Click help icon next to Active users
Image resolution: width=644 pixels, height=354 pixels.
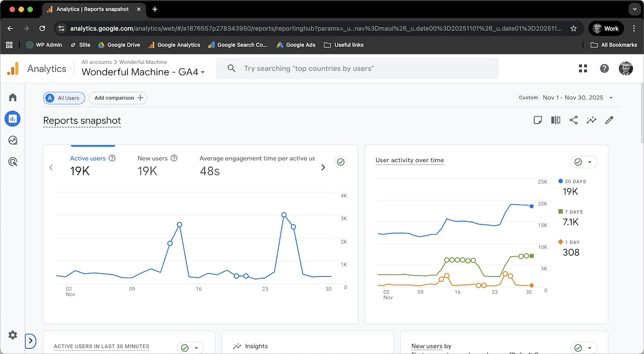point(112,158)
